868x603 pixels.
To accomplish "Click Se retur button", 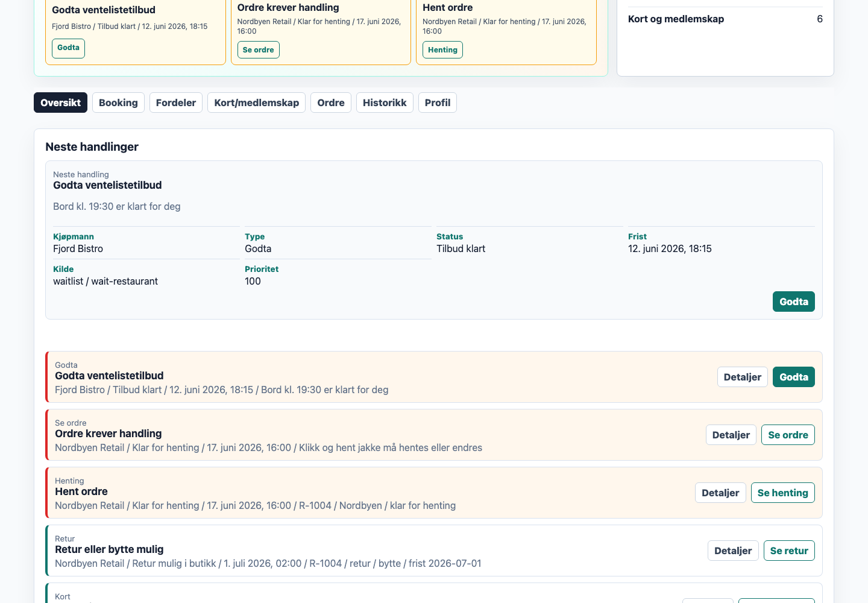I will click(789, 551).
